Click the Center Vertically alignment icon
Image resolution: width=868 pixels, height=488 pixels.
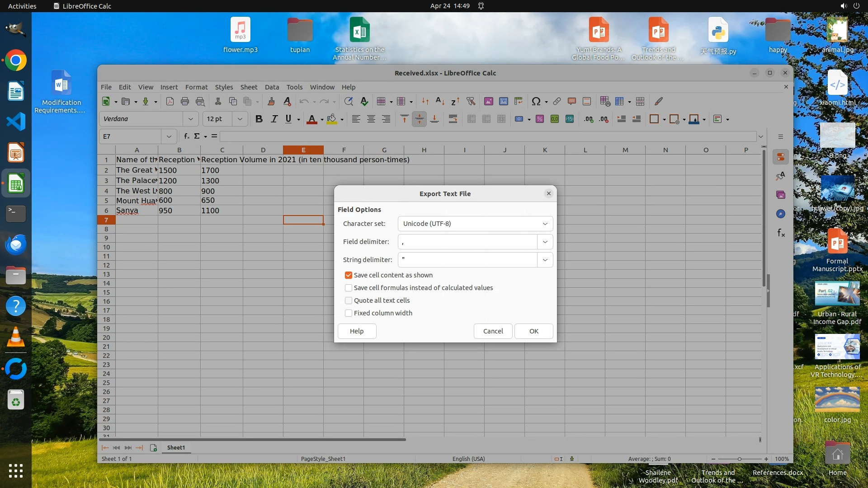pos(419,119)
